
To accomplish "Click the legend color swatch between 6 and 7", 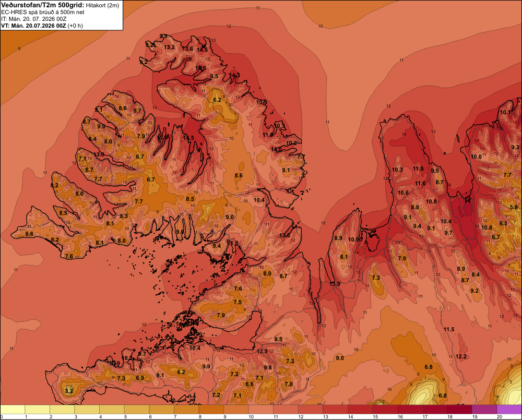I will point(162,410).
